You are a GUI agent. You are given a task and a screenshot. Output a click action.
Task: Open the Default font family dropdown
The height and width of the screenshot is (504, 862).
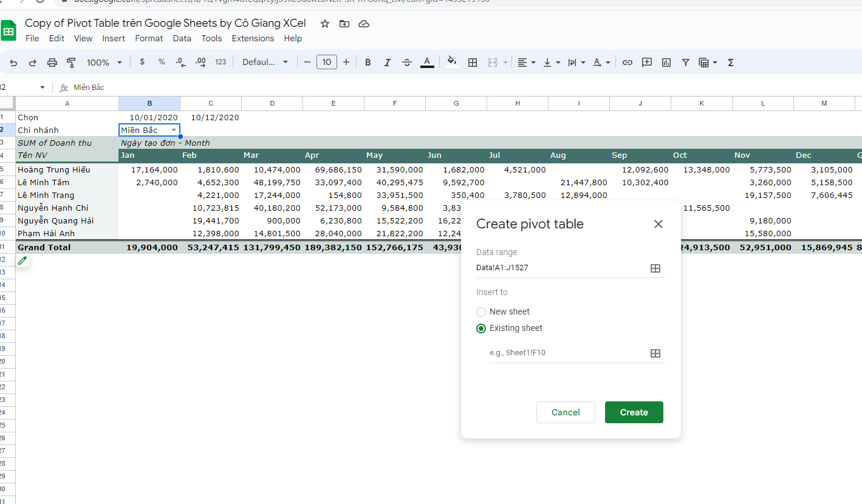265,63
